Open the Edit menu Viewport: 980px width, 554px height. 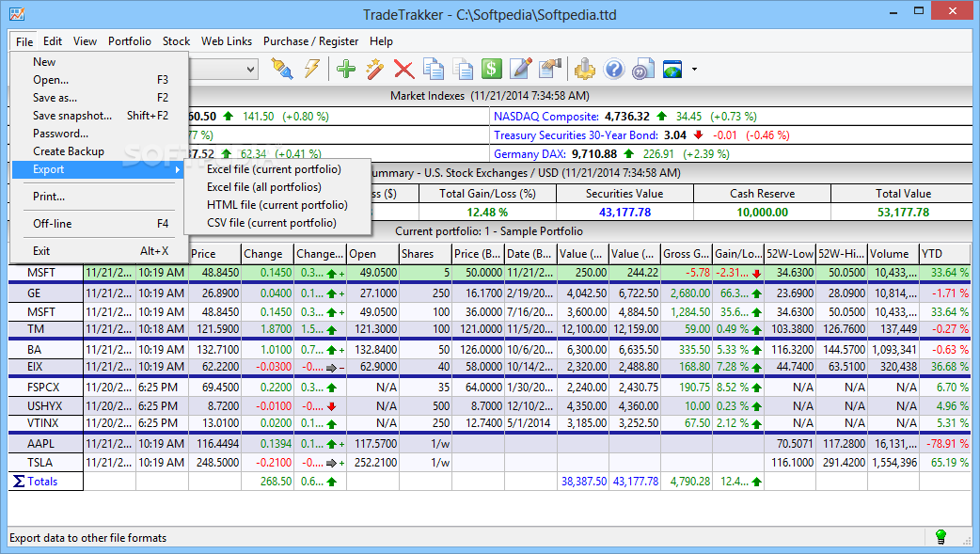point(53,41)
